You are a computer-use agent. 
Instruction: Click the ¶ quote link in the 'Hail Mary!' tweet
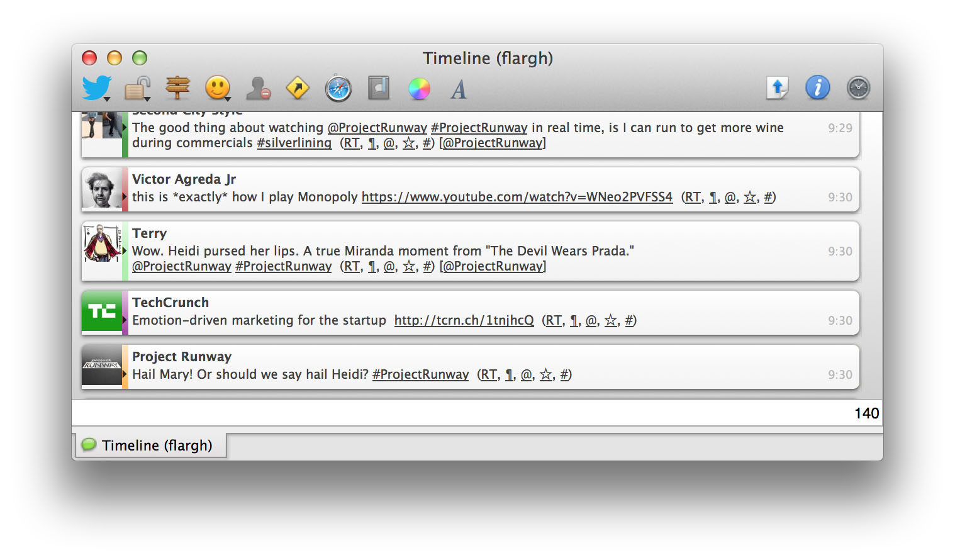click(510, 374)
